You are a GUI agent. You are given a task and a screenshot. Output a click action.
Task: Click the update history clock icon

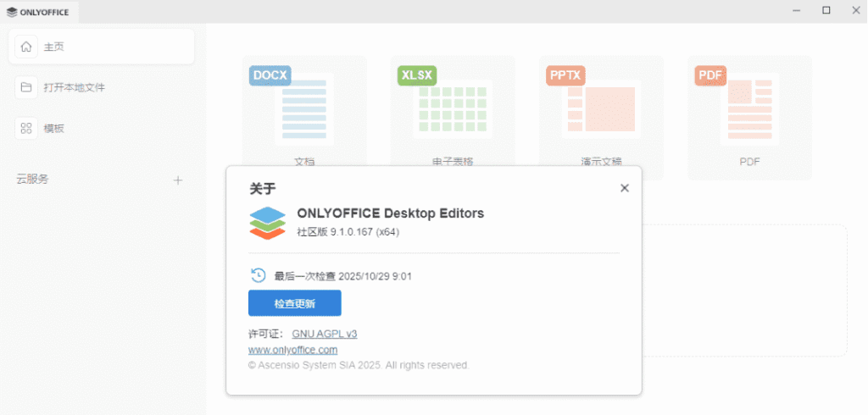(x=258, y=275)
